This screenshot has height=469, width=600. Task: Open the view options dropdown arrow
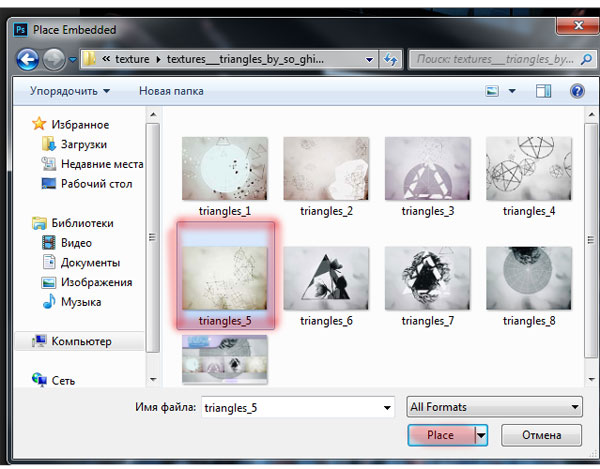pos(512,91)
